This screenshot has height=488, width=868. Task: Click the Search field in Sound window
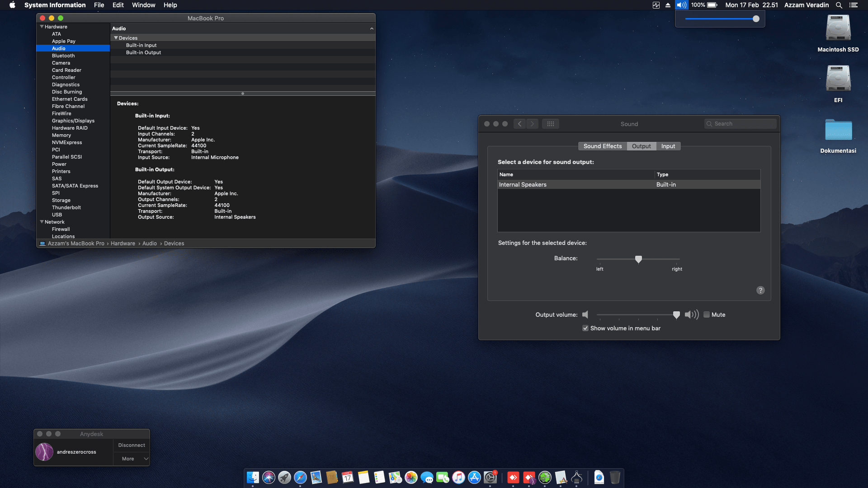point(740,124)
